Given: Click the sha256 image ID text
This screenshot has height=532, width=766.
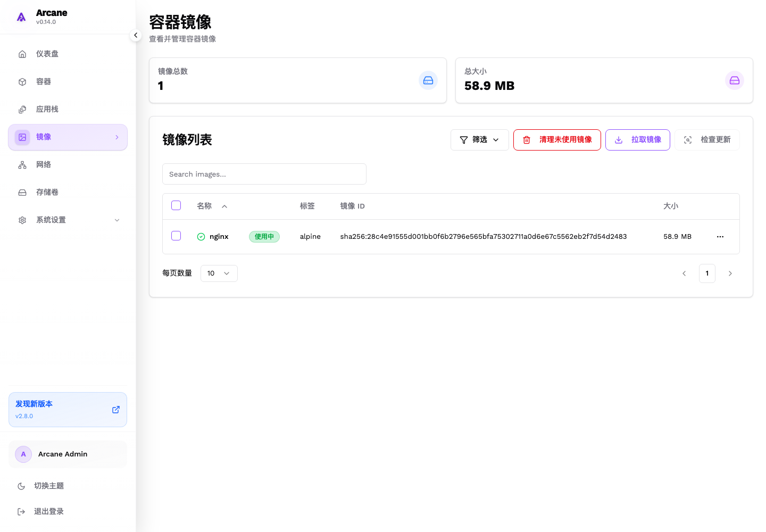Looking at the screenshot, I should (x=484, y=237).
